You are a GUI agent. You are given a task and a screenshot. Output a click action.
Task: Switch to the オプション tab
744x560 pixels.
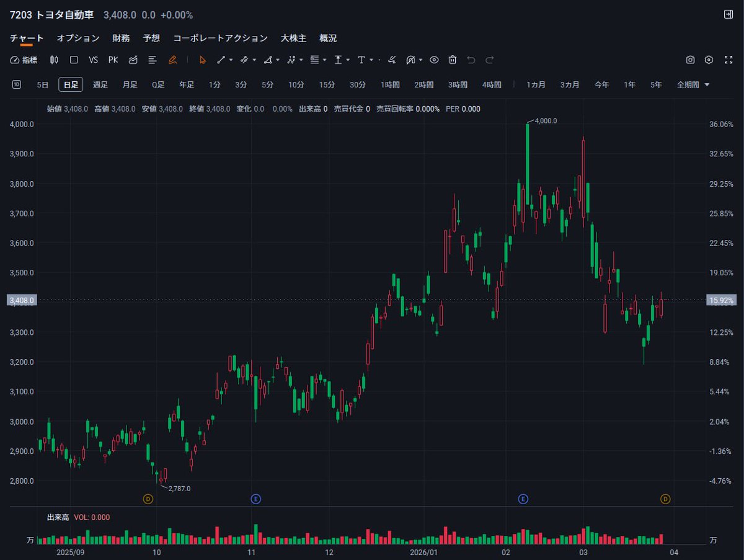78,38
